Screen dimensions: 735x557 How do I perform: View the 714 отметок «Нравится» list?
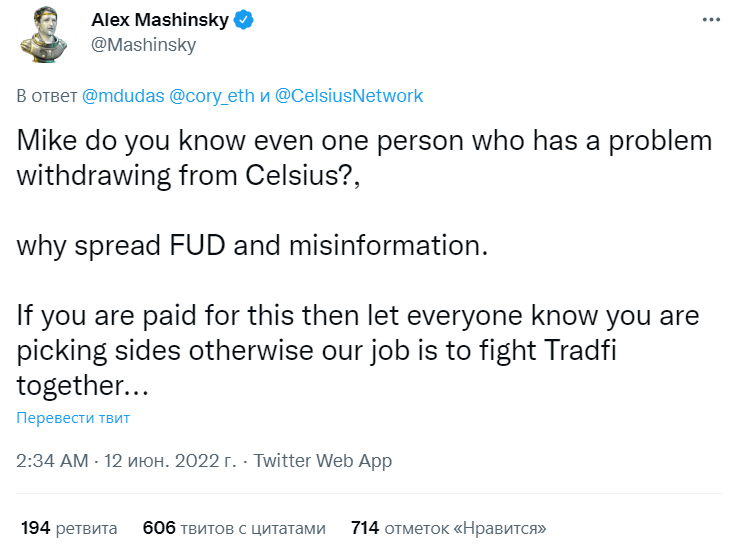(x=448, y=527)
